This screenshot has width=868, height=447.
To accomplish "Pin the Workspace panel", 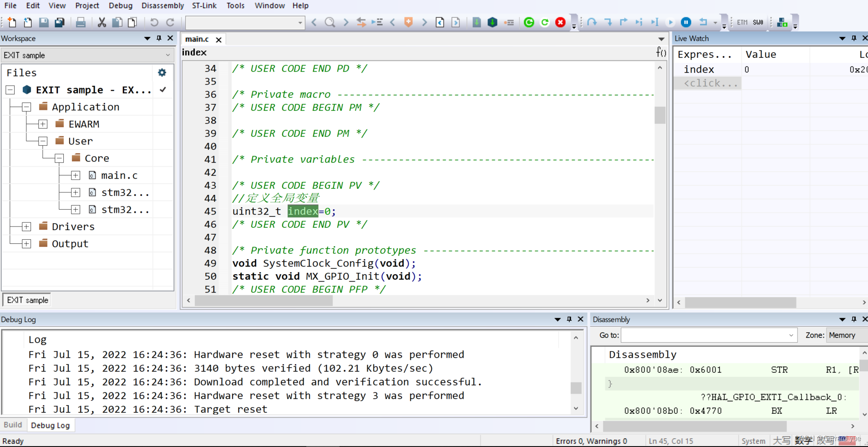I will click(x=159, y=38).
